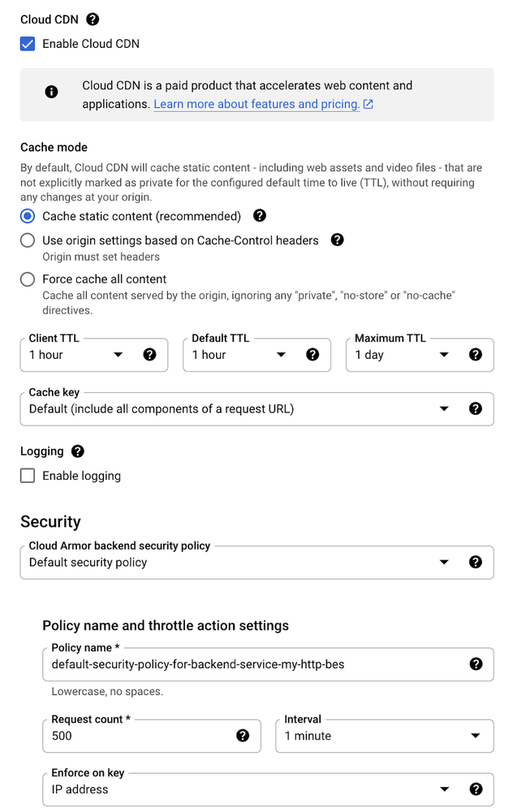Click the help icon next to Cloud CDN
Viewport: 513px width, 812px height.
93,19
